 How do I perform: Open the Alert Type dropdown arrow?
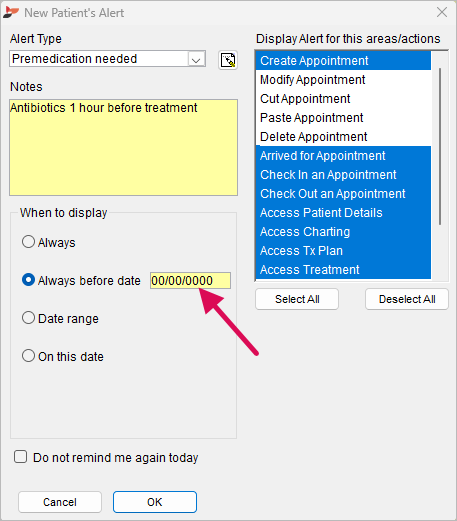(196, 59)
